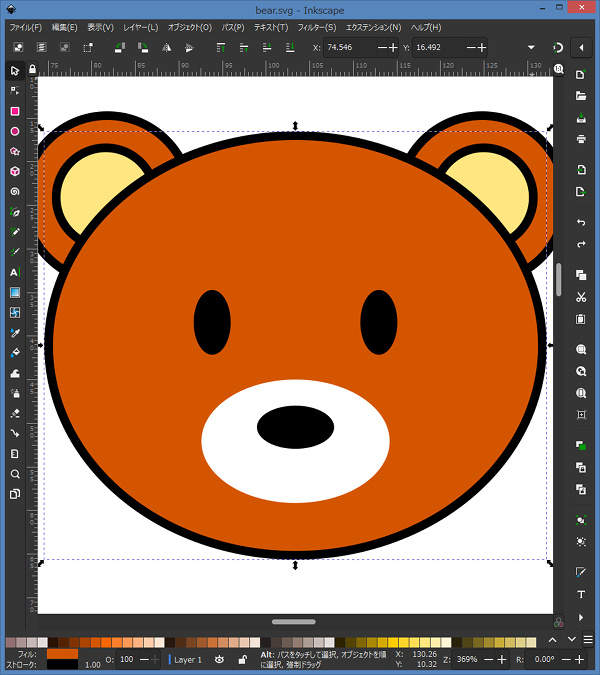Image resolution: width=600 pixels, height=675 pixels.
Task: Select the Zoom tool in toolbox
Action: [x=15, y=474]
